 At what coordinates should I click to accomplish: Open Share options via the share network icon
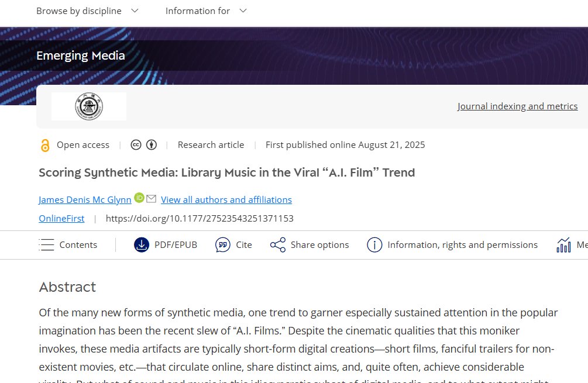click(x=277, y=245)
